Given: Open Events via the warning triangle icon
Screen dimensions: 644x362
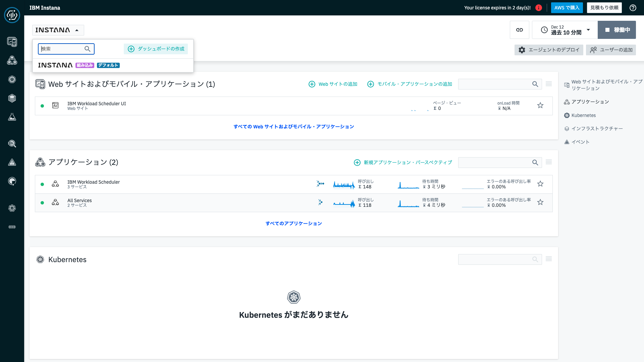Looking at the screenshot, I should [x=12, y=163].
